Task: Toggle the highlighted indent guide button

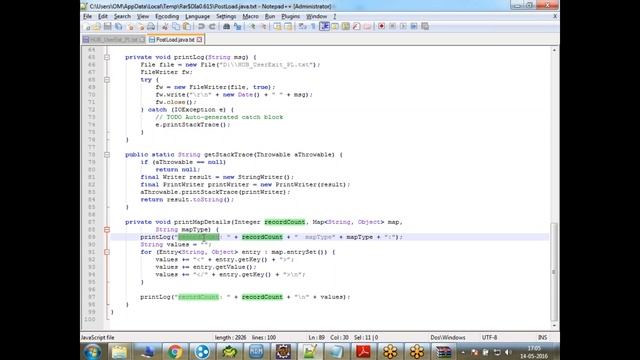Action: 324,27
